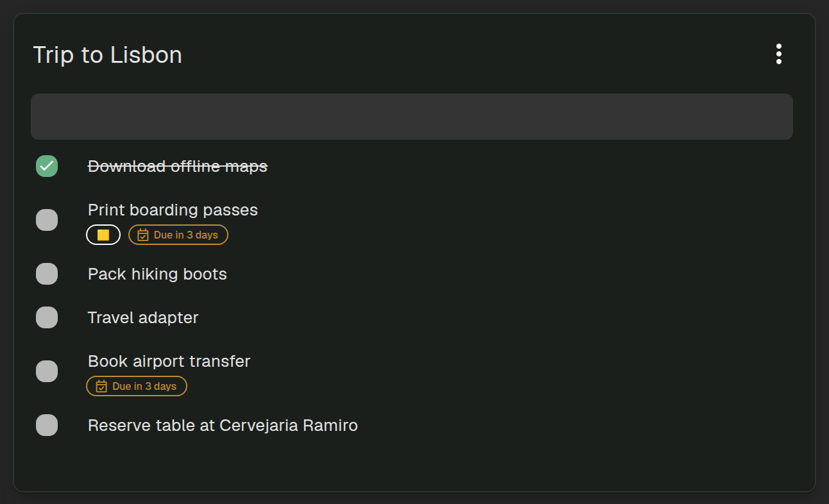This screenshot has width=829, height=504.
Task: Open the Book airport transfer task text
Action: [x=169, y=361]
